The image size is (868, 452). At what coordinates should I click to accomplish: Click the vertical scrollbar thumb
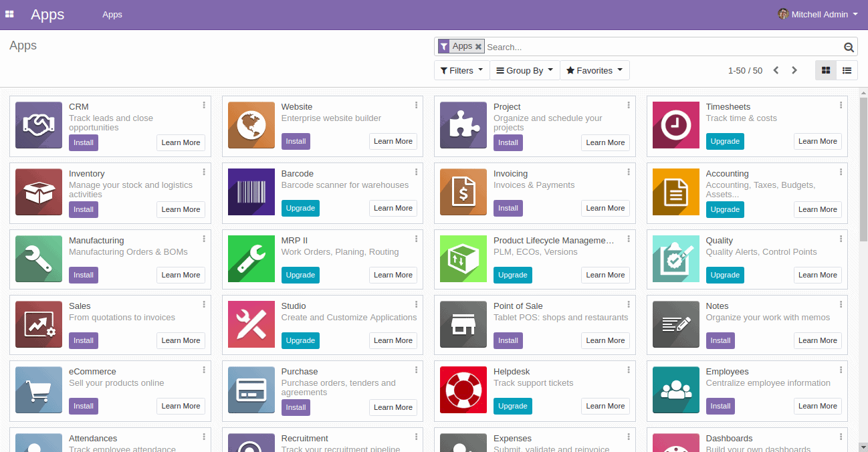pyautogui.click(x=863, y=169)
